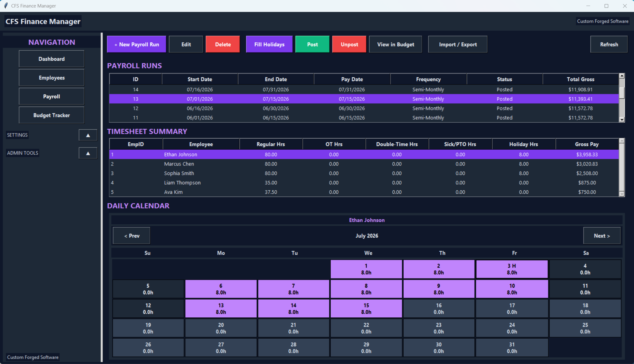Advance calendar with Next button
This screenshot has width=634, height=364.
coord(602,236)
